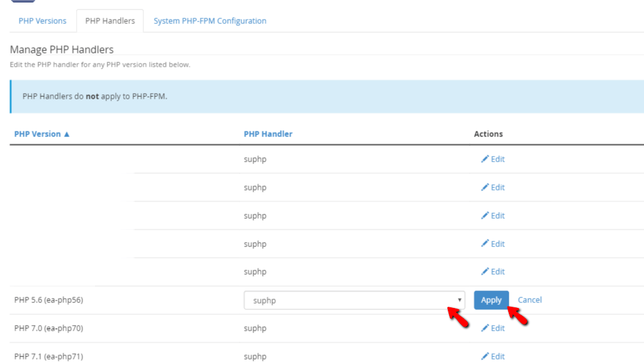Click the suphp handler value for PHP 7.0
644x362 pixels.
[255, 328]
